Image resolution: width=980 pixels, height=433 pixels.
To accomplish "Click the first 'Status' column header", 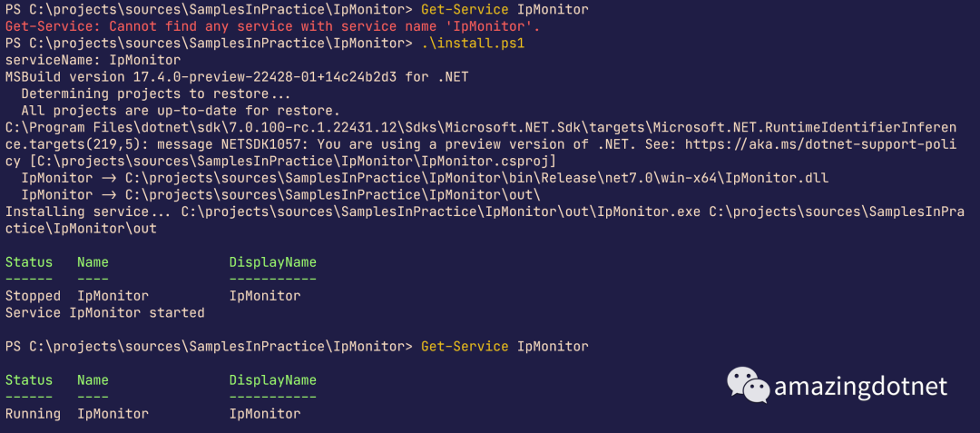I will (29, 261).
